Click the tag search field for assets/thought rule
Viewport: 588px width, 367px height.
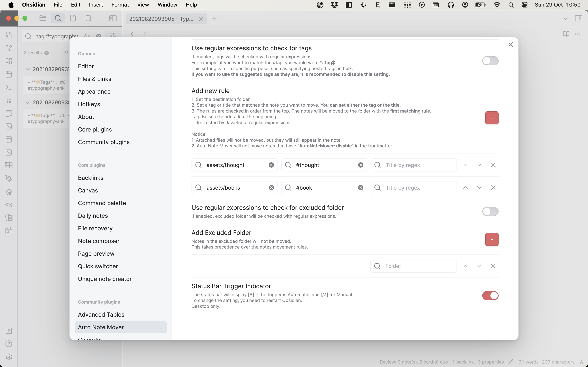coord(324,165)
